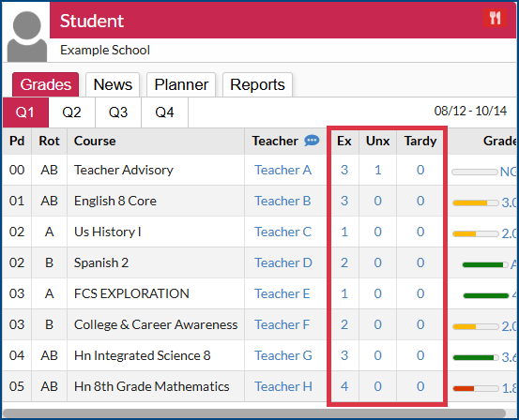This screenshot has width=519, height=420.
Task: Open Teacher D link
Action: [x=283, y=262]
